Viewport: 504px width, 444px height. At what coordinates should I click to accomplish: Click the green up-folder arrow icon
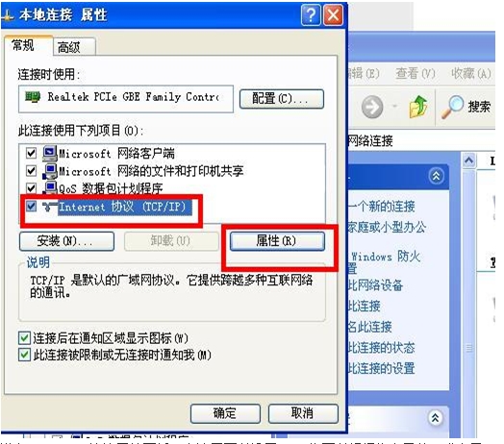tap(418, 107)
